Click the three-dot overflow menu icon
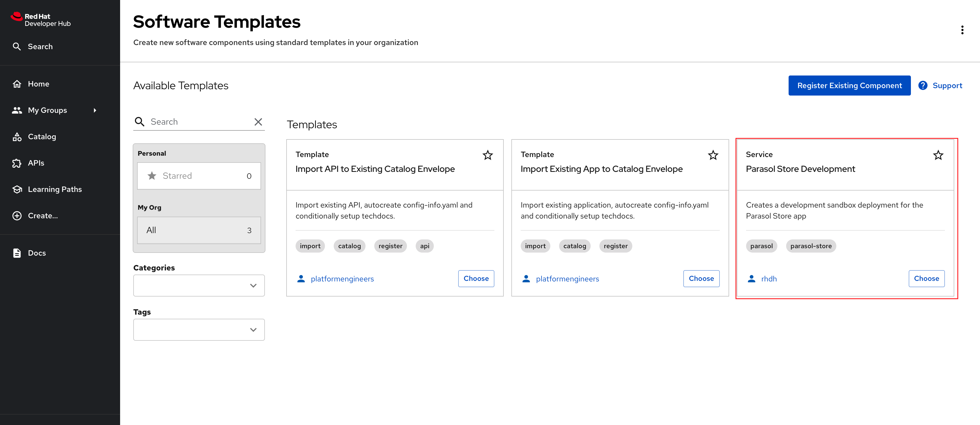980x425 pixels. pyautogui.click(x=964, y=29)
